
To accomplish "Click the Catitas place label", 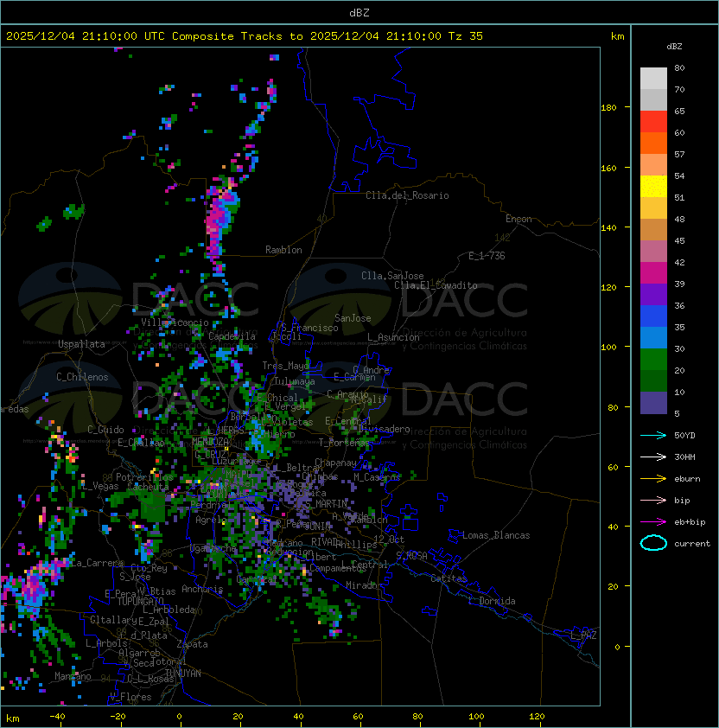I will 449,578.
